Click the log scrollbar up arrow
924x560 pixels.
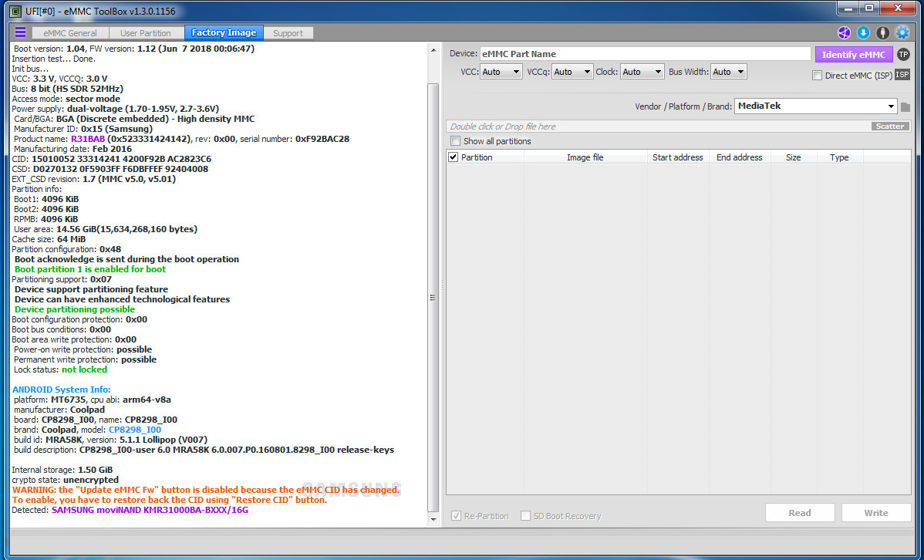(433, 51)
